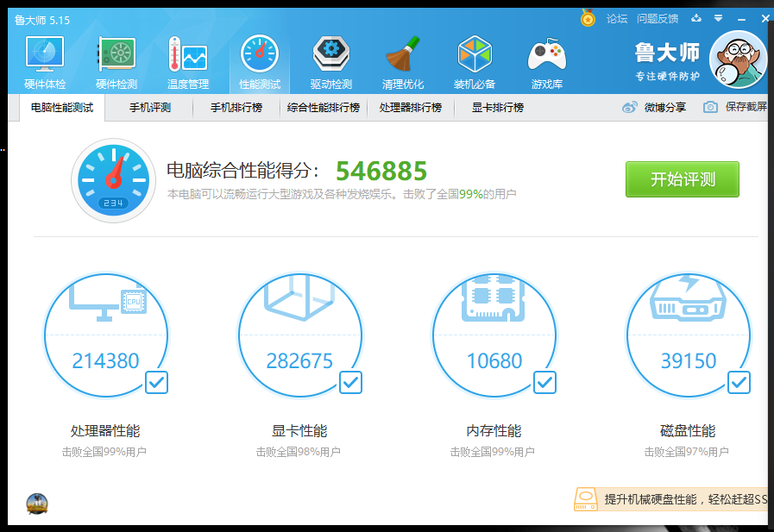Open the 问题反馈 feedback link
The width and height of the screenshot is (774, 532).
pyautogui.click(x=658, y=18)
